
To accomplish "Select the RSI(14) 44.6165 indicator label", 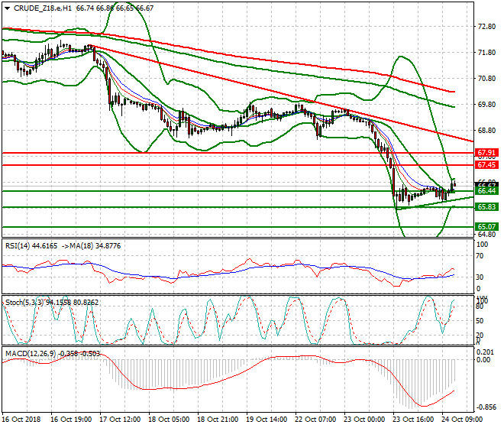I will 31,246.
